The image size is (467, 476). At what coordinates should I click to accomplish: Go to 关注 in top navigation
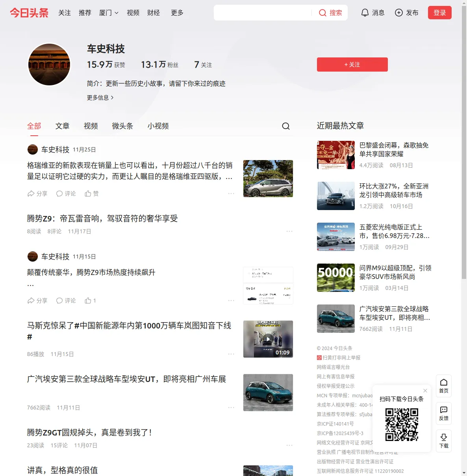tap(65, 13)
